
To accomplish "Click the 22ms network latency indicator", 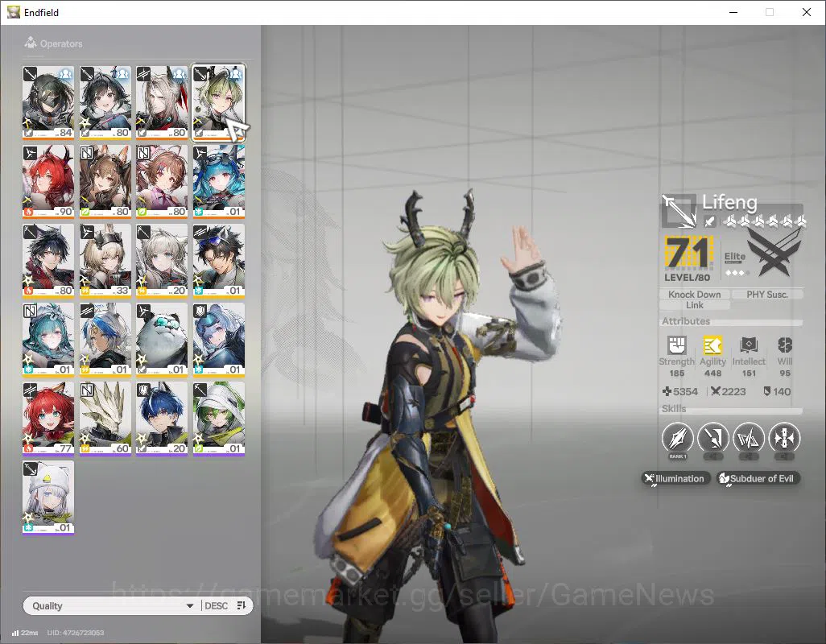I will [25, 633].
